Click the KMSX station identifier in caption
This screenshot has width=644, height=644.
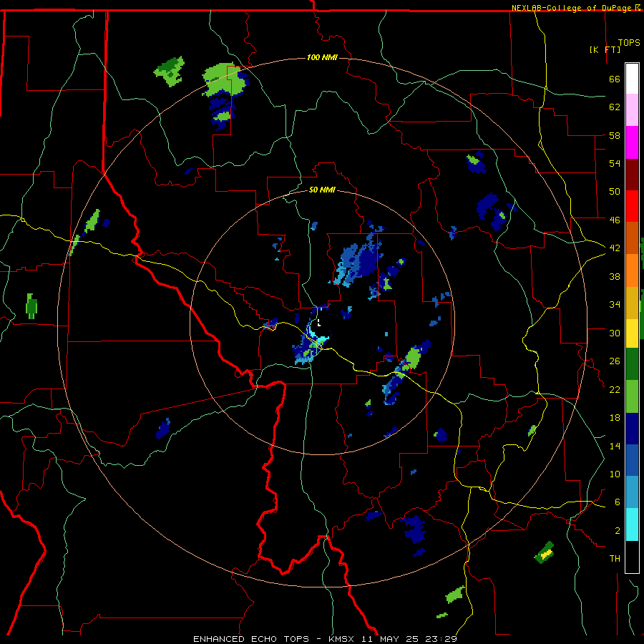(341, 639)
